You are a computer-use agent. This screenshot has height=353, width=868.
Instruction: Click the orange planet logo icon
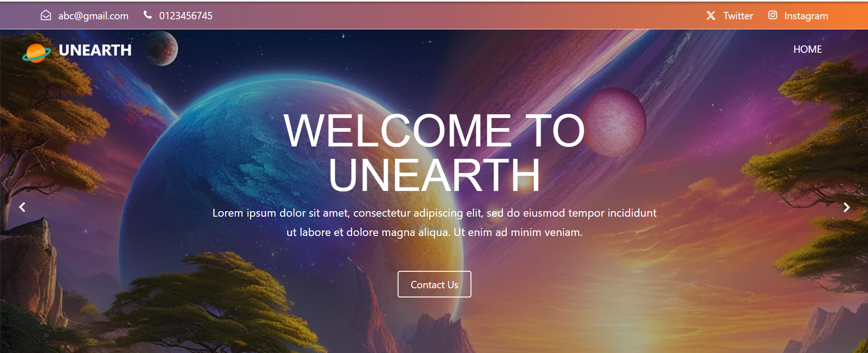pyautogui.click(x=37, y=53)
